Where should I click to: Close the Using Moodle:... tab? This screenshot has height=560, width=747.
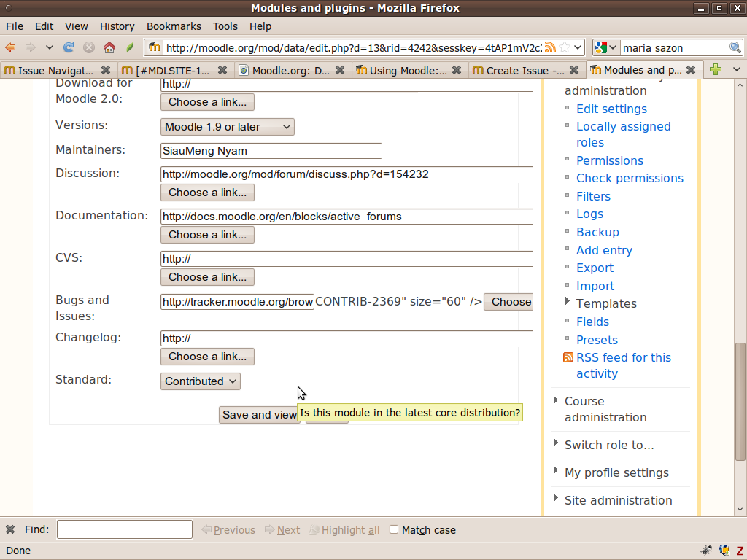[x=457, y=71]
